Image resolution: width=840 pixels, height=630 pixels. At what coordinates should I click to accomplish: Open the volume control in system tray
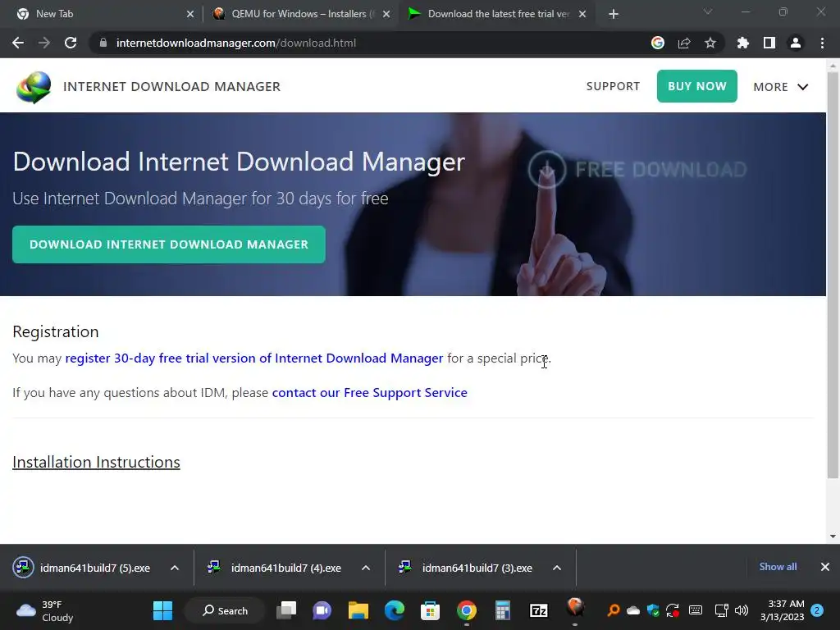coord(742,610)
